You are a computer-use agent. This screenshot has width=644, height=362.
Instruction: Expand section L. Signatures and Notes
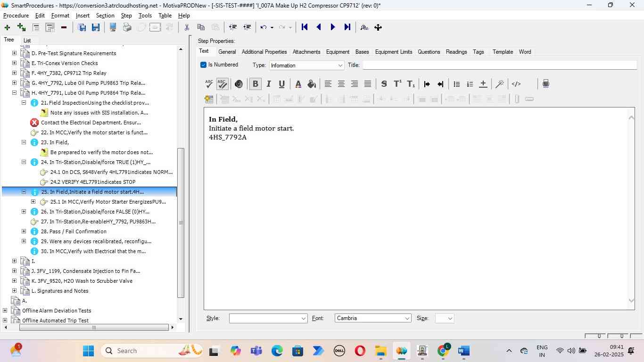[14, 291]
